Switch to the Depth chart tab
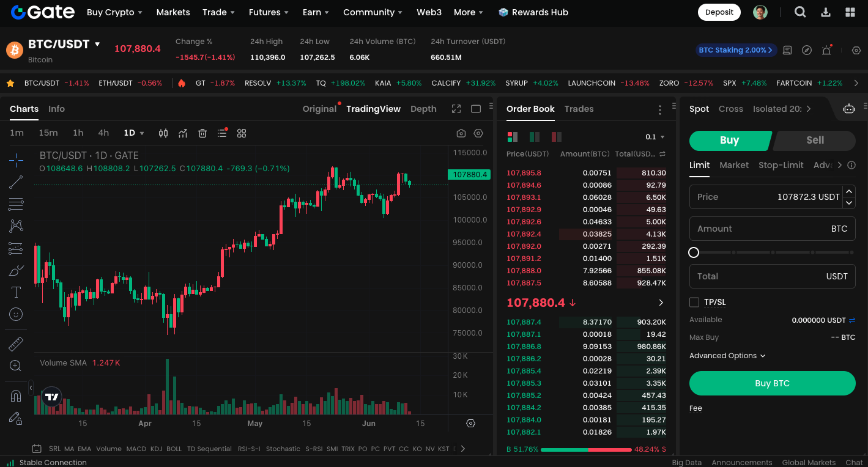Image resolution: width=868 pixels, height=467 pixels. pyautogui.click(x=423, y=109)
